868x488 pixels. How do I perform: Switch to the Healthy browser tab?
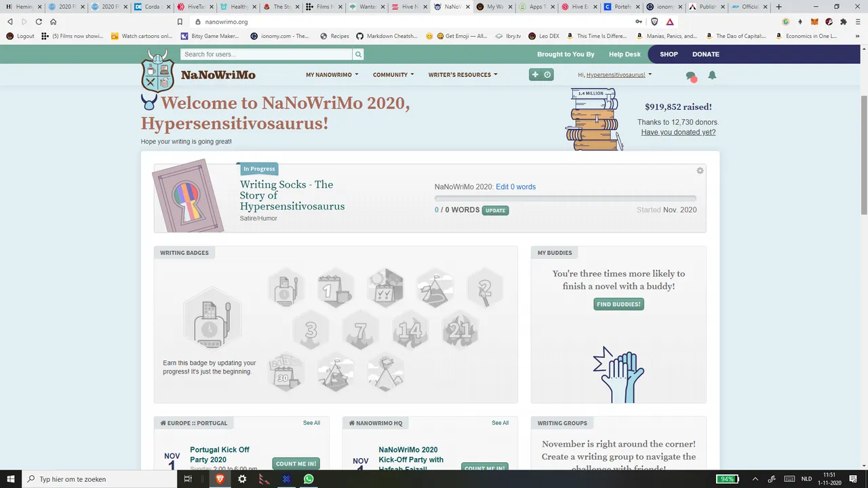click(239, 7)
